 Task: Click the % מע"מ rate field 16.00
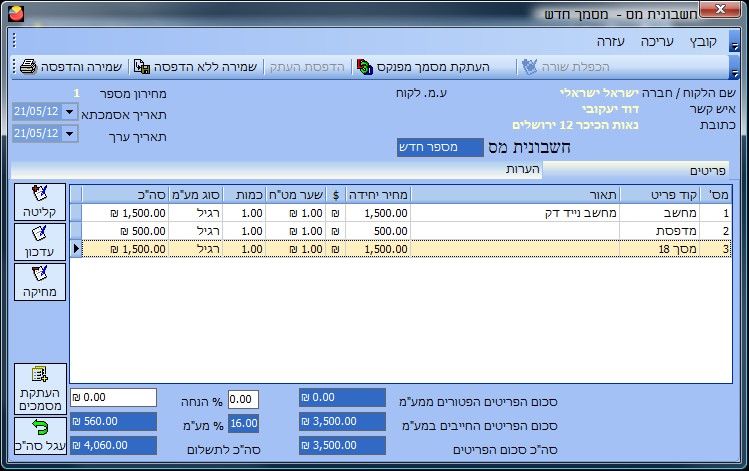(x=243, y=423)
